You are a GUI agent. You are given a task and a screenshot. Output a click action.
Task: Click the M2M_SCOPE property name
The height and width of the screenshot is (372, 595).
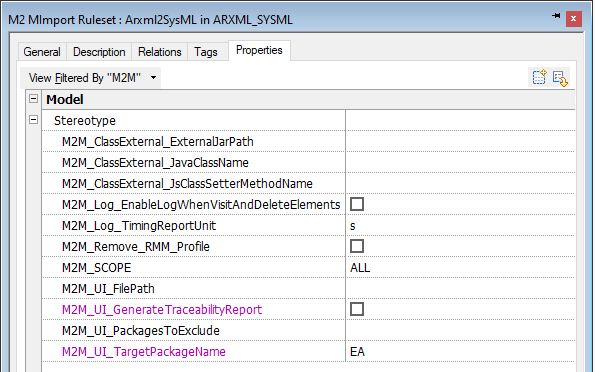(x=96, y=268)
